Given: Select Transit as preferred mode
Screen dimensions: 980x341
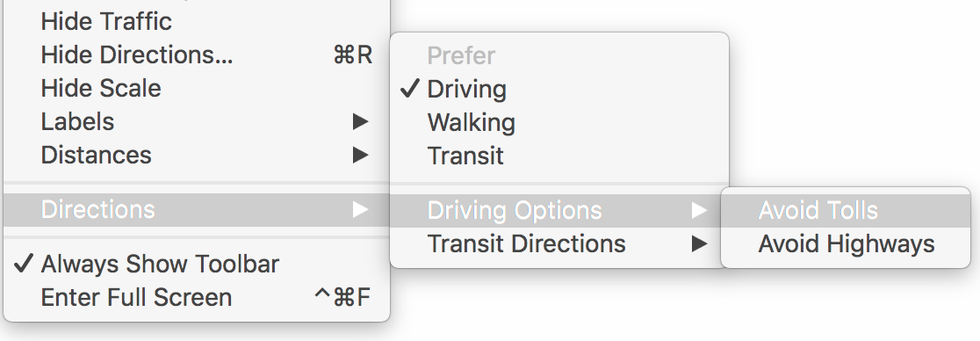Looking at the screenshot, I should click(559, 156).
